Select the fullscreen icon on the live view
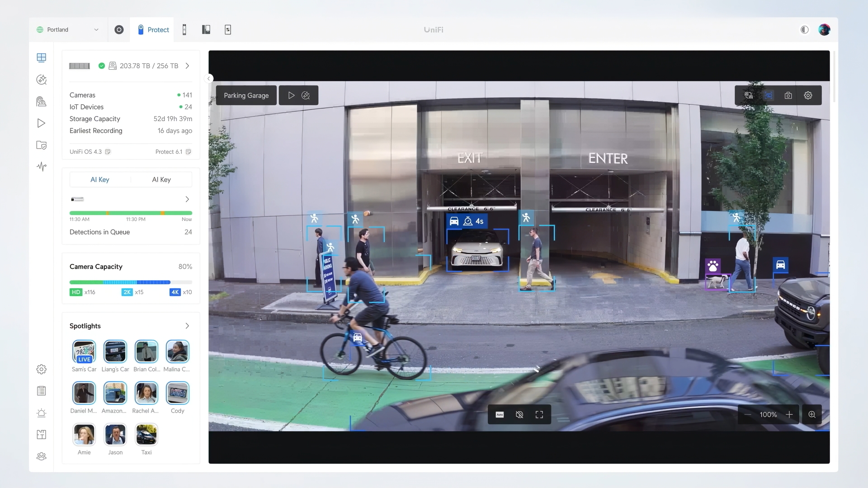This screenshot has height=488, width=868. 539,414
